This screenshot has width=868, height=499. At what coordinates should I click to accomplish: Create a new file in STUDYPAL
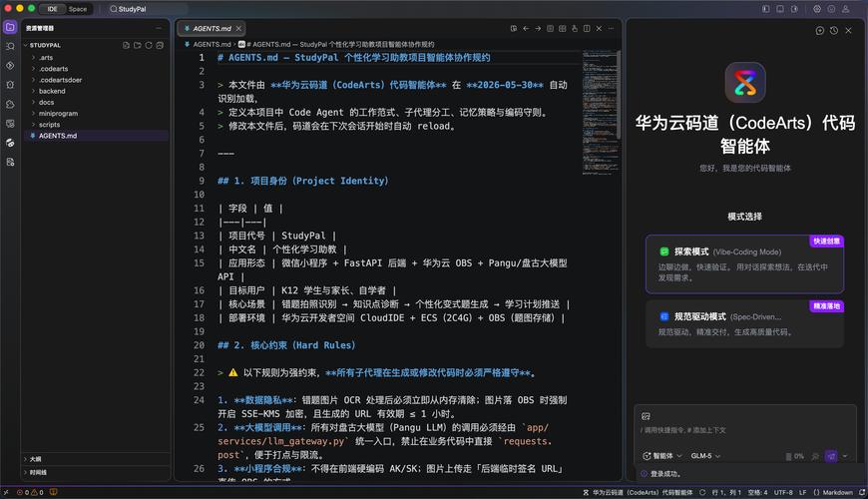point(127,46)
